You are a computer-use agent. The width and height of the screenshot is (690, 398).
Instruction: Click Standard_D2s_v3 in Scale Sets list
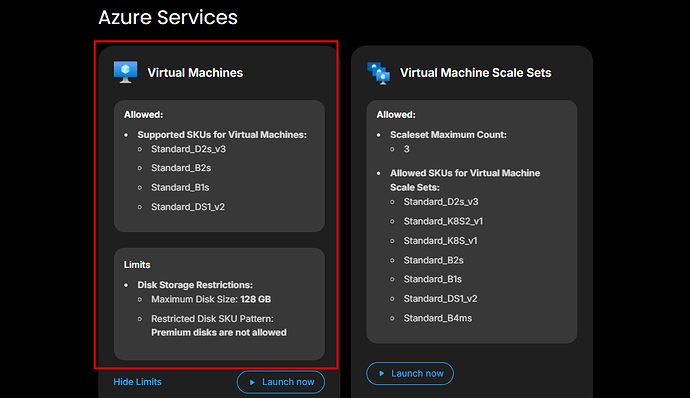click(x=441, y=202)
